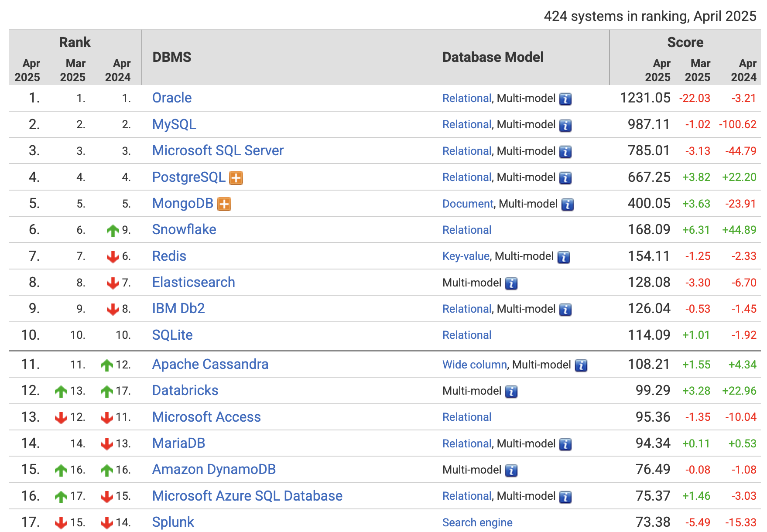
Task: Click Search engine link in Splunk row
Action: tap(477, 522)
